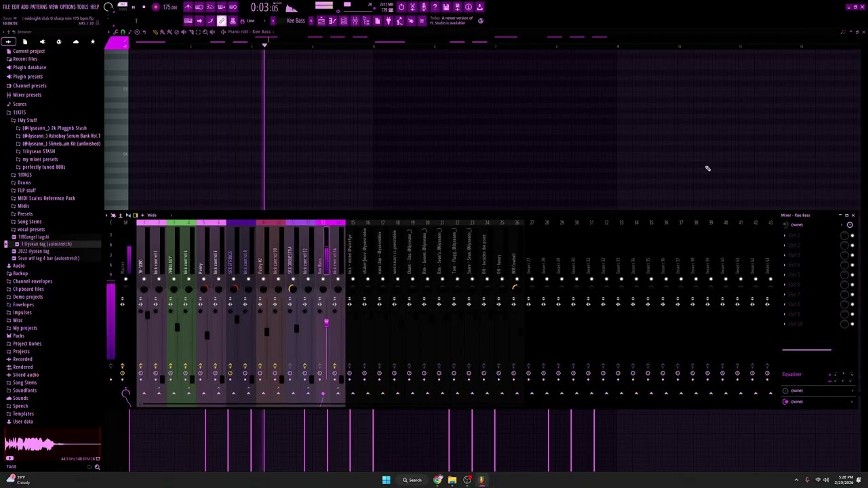Viewport: 868px width, 488px height.
Task: Open the newer version available news notice
Action: click(x=452, y=21)
